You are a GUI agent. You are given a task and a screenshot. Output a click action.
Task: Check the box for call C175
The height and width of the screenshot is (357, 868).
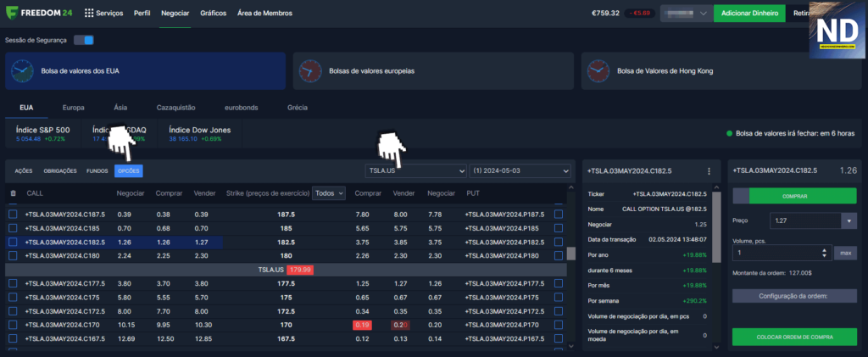tap(13, 298)
